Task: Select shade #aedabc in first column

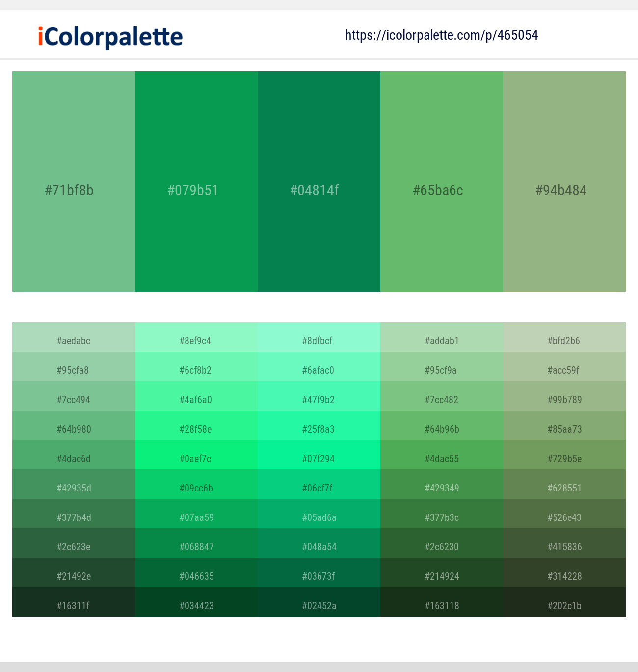Action: pos(74,337)
